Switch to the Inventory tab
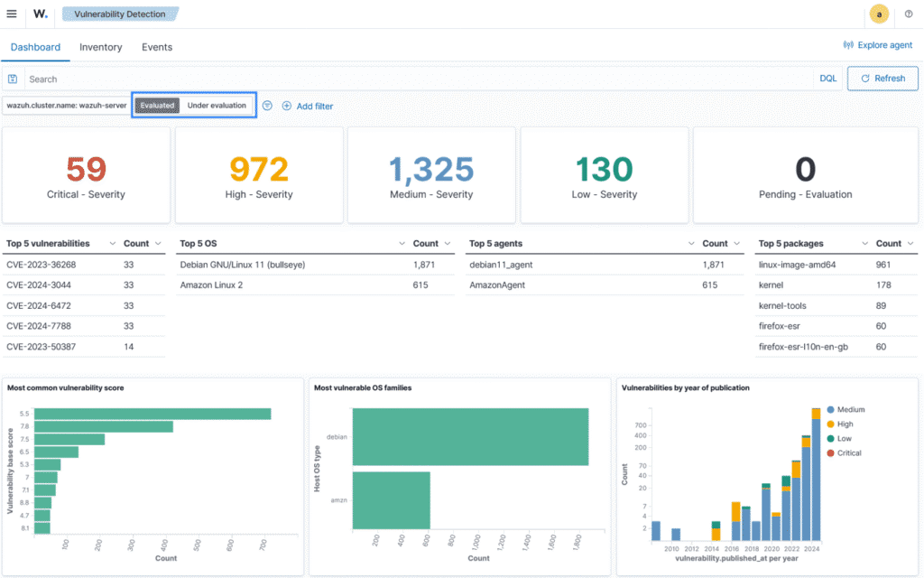 click(x=100, y=47)
